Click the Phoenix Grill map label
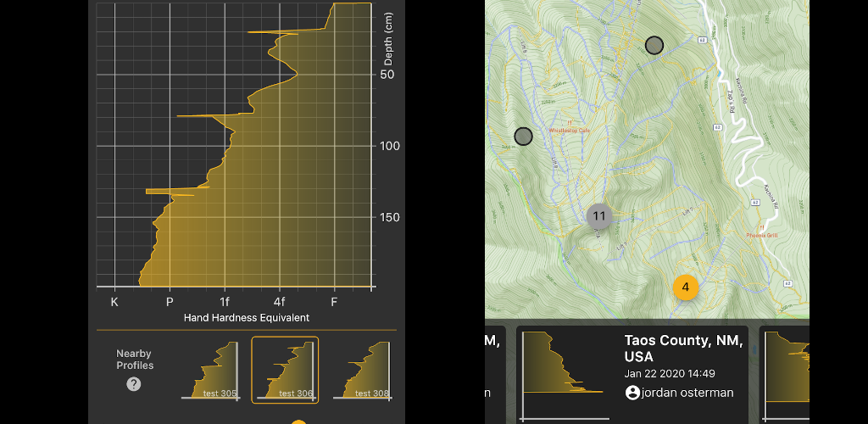This screenshot has height=424, width=868. pos(761,235)
